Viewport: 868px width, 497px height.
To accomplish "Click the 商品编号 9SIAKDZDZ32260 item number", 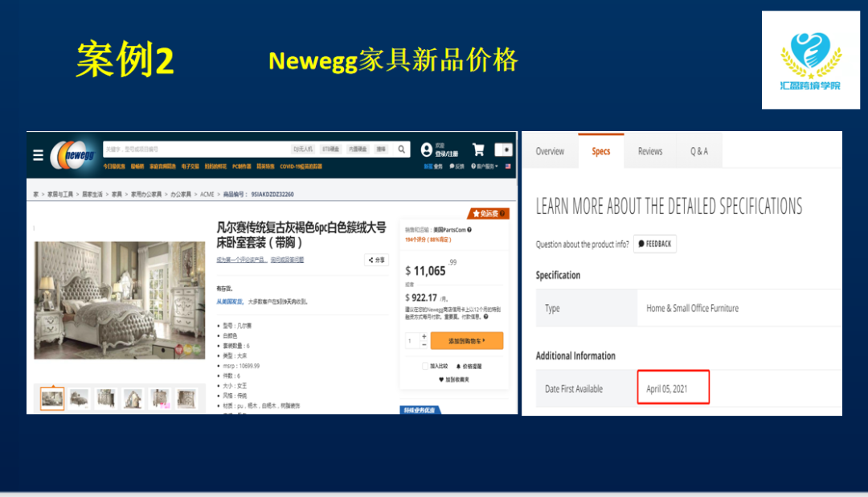I will point(259,195).
